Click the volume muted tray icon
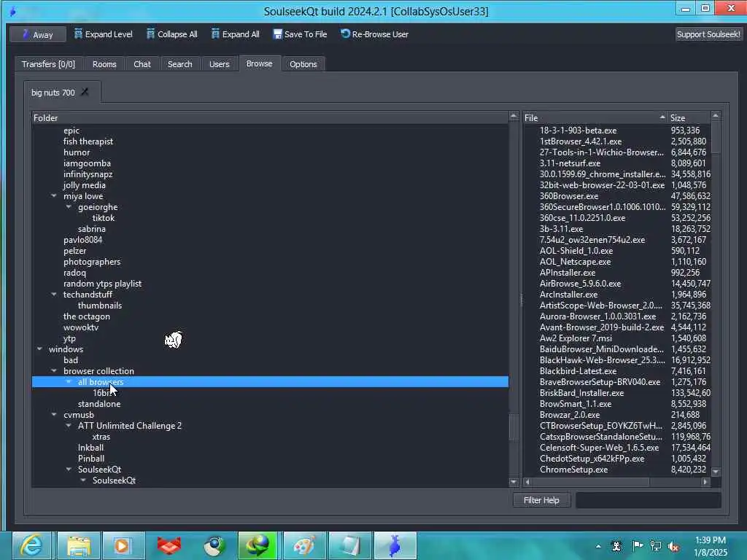Viewport: 747px width, 560px height. click(x=673, y=546)
